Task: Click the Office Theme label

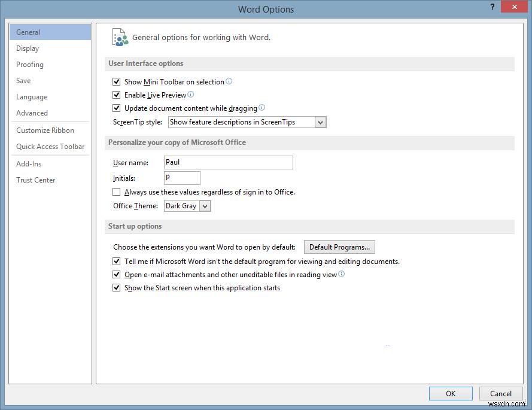Action: tap(135, 206)
